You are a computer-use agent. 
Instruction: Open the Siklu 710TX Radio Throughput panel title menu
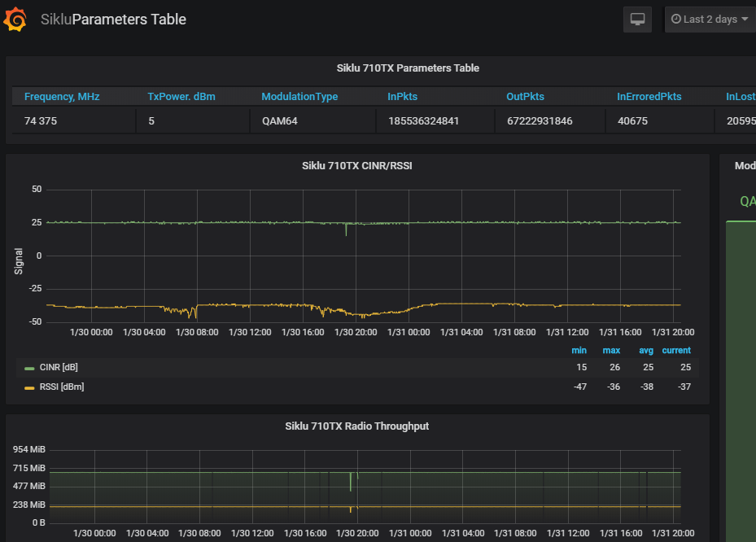click(356, 426)
